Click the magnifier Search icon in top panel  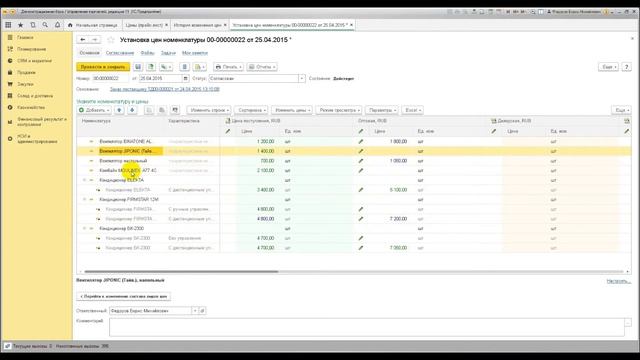click(x=45, y=25)
